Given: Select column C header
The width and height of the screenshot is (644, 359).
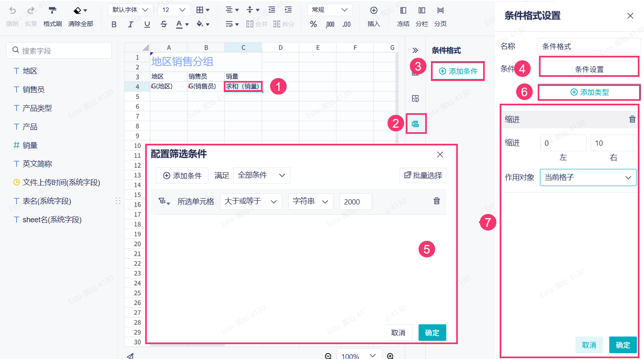Looking at the screenshot, I should [243, 48].
